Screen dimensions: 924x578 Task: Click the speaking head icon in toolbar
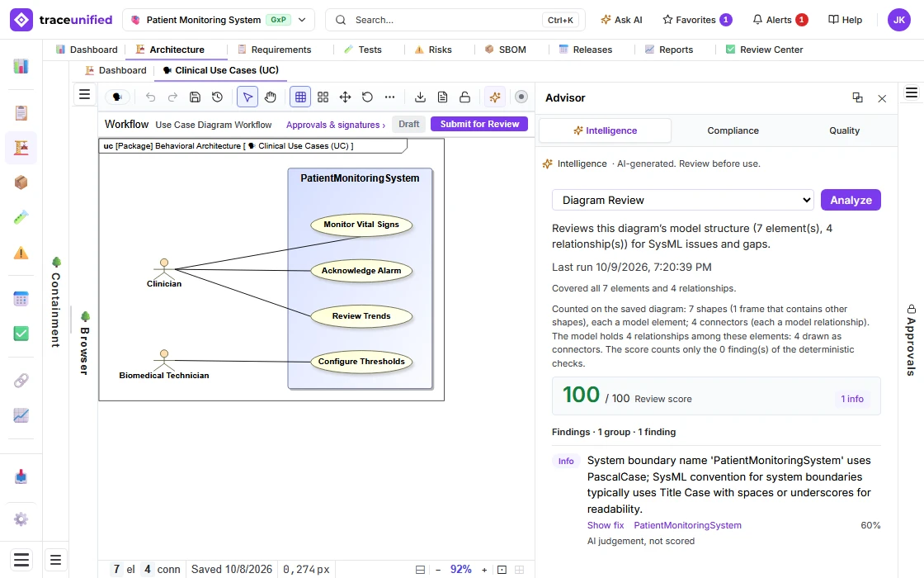[117, 97]
